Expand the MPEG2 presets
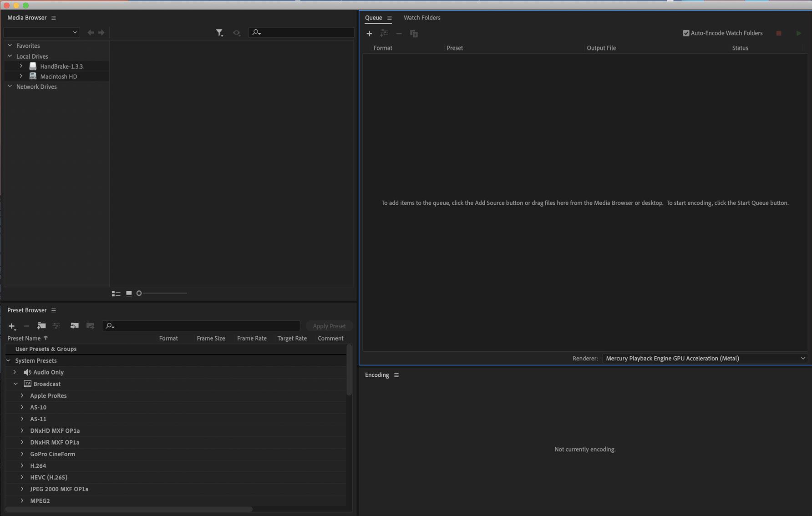This screenshot has width=812, height=516. [x=22, y=501]
